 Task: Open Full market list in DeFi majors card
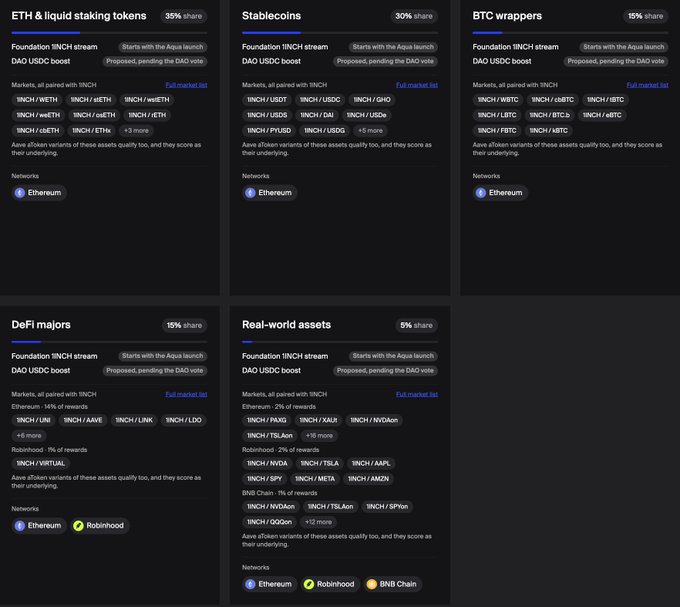point(186,394)
